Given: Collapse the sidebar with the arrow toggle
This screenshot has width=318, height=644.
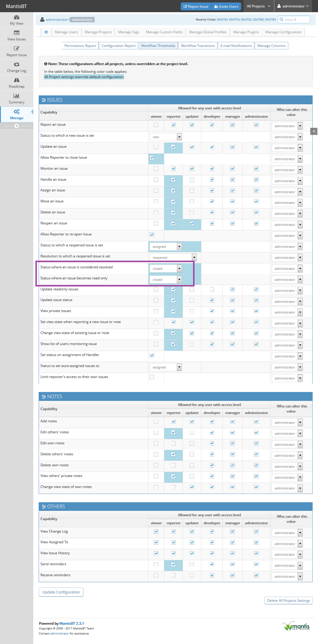Looking at the screenshot, I should [17, 126].
